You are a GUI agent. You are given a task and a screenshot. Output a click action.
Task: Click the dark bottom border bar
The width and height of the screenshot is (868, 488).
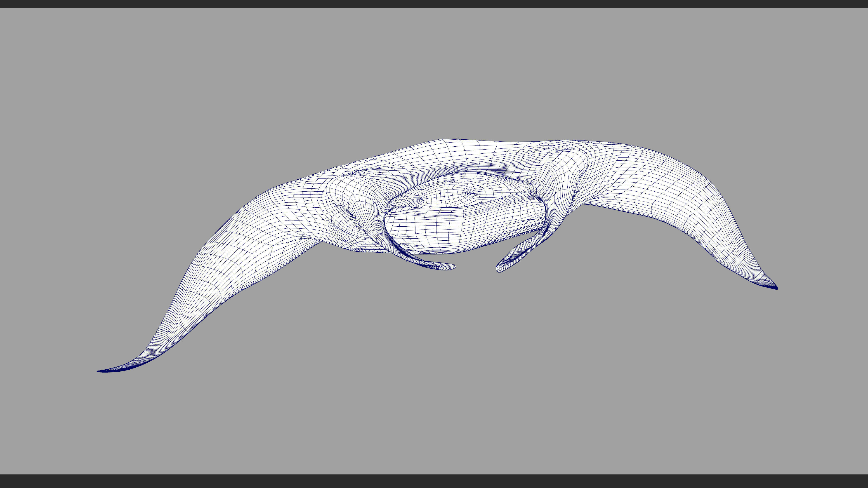pyautogui.click(x=434, y=481)
